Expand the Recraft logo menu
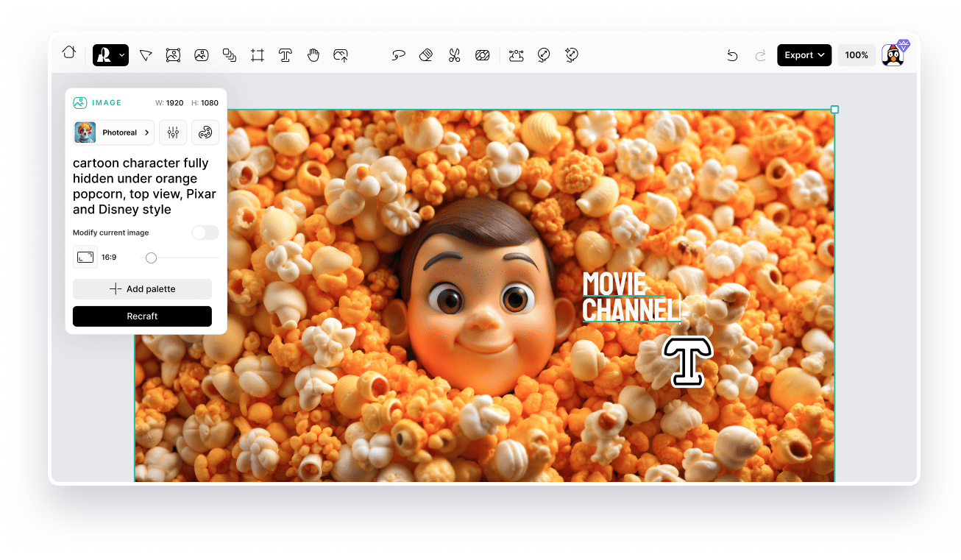Image resolution: width=961 pixels, height=560 pixels. [x=110, y=55]
